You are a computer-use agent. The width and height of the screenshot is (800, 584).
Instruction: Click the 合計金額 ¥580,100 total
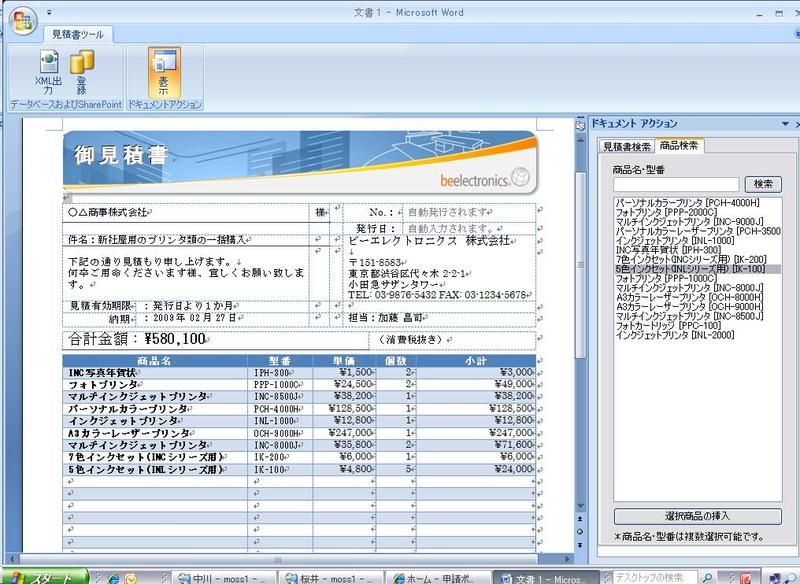tap(138, 339)
